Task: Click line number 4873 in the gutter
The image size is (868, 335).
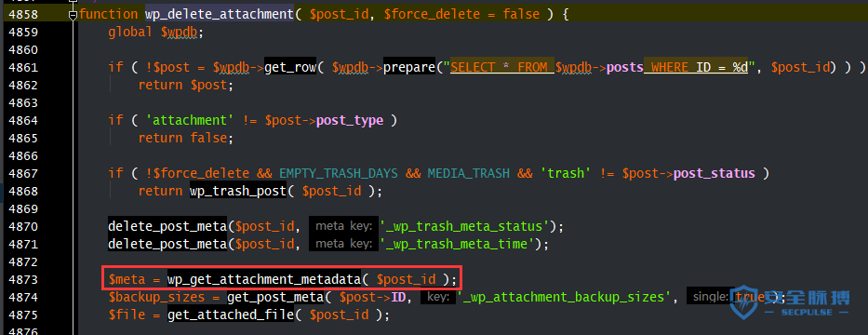Action: point(22,279)
